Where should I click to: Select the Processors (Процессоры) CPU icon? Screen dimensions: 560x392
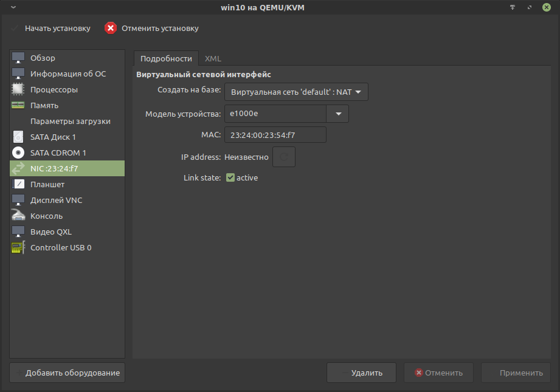tap(18, 89)
